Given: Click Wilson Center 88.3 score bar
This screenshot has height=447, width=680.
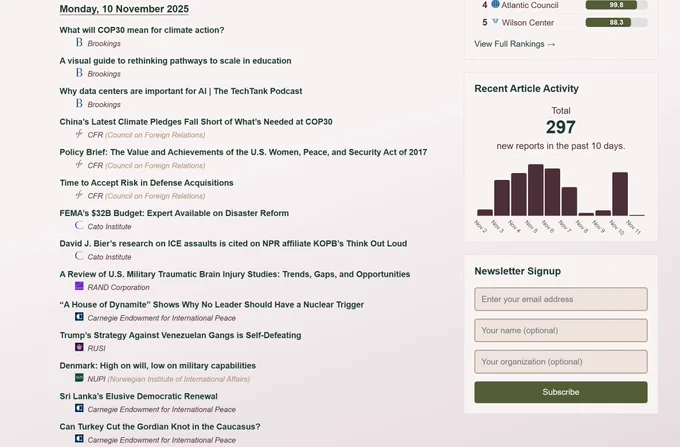Looking at the screenshot, I should (616, 23).
